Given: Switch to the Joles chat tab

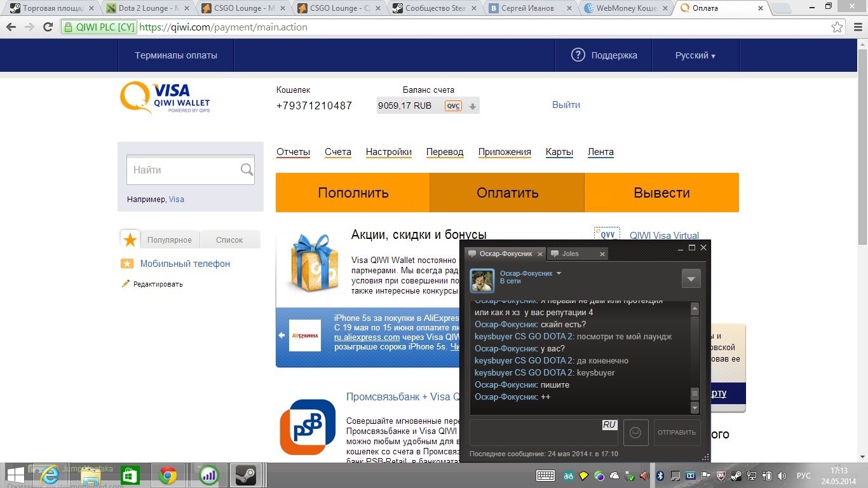Looking at the screenshot, I should [x=570, y=254].
